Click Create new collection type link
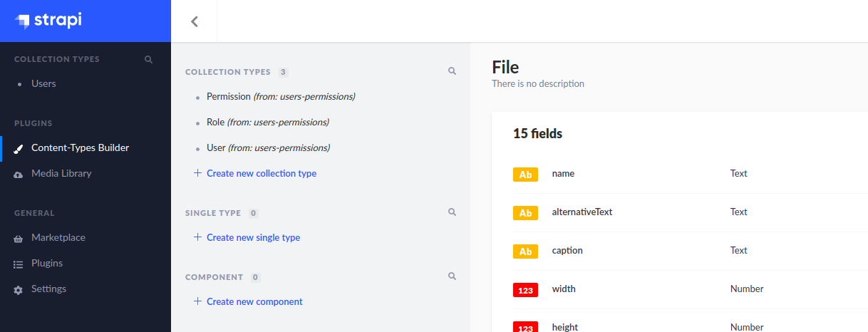The height and width of the screenshot is (332, 868). (262, 173)
